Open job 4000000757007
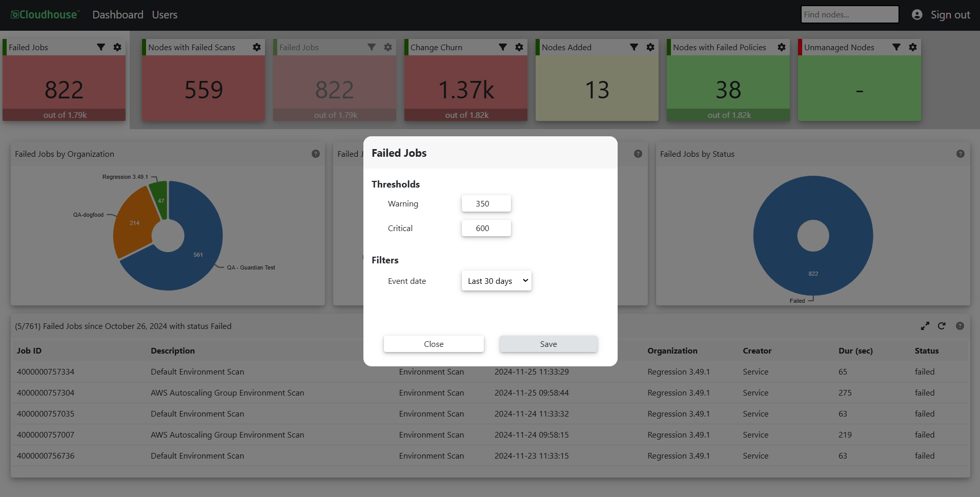Viewport: 980px width, 497px height. tap(46, 435)
